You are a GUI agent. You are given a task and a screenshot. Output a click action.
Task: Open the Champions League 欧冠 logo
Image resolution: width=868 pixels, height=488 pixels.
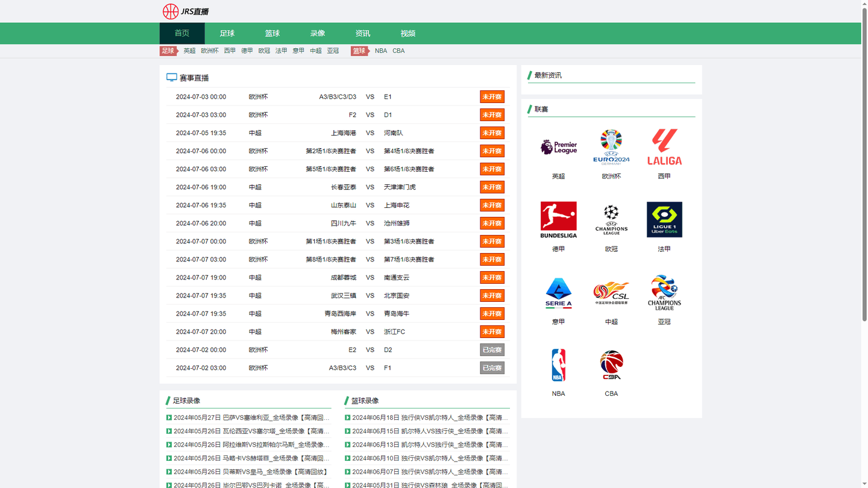[611, 219]
